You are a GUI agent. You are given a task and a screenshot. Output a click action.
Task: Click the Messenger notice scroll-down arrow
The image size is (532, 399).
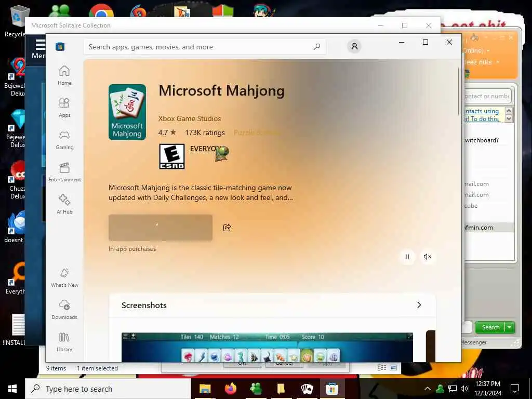tap(509, 119)
